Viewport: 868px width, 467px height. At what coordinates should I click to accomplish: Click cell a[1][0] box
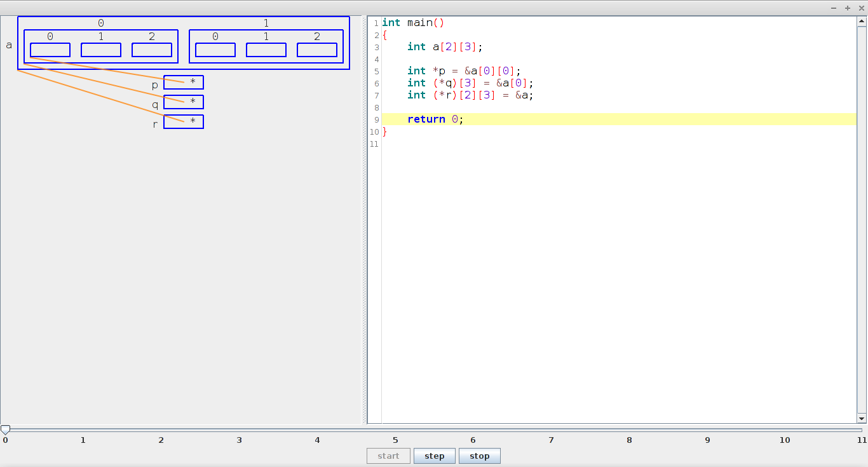click(215, 50)
